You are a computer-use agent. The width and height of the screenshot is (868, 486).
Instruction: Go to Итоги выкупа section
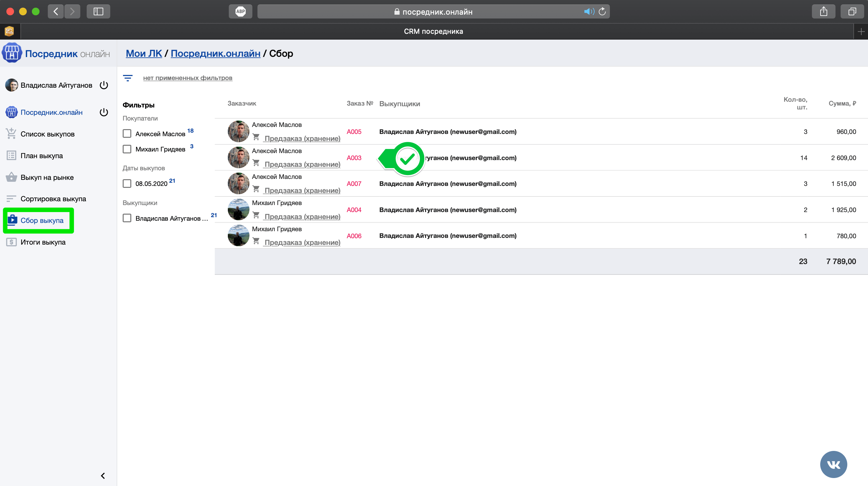pos(43,242)
